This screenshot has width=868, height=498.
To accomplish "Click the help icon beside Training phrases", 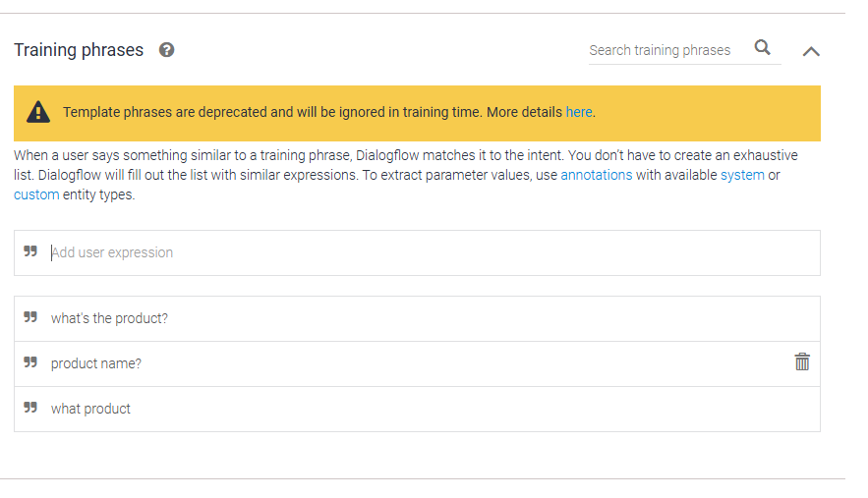I will click(167, 50).
